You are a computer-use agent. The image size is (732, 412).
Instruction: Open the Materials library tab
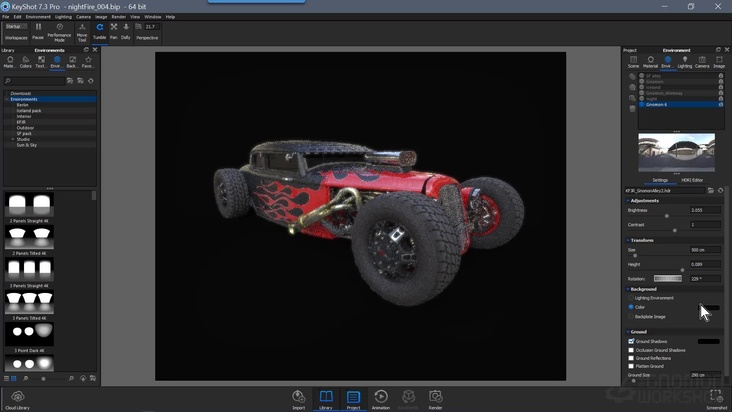10,62
